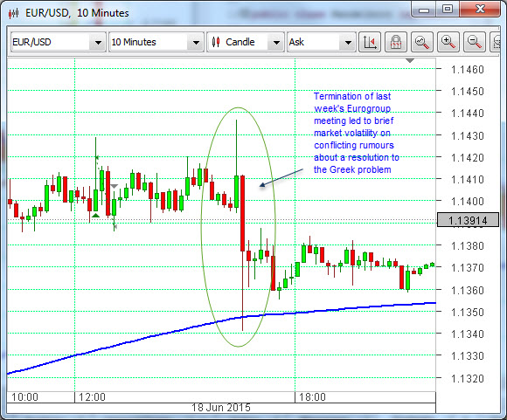This screenshot has width=507, height=420.
Task: Click the candlestick icon in the title bar
Action: [14, 14]
